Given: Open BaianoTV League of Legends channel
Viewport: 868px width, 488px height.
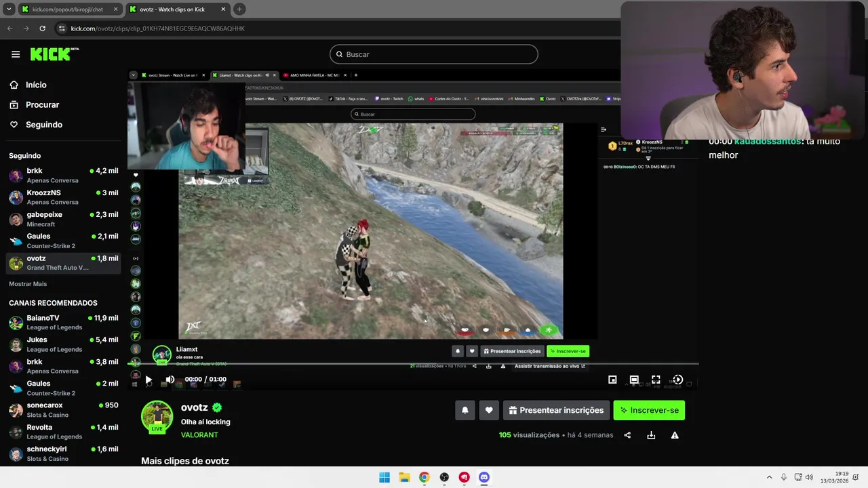Looking at the screenshot, I should [63, 323].
